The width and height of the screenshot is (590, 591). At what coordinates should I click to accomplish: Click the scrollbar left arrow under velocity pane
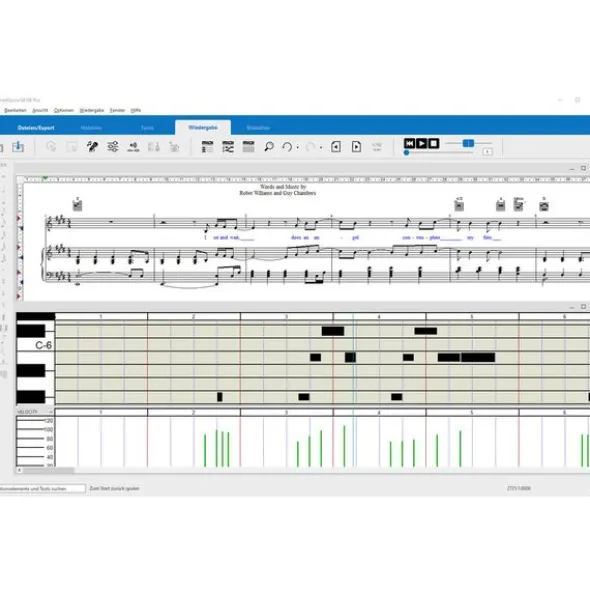(x=20, y=470)
